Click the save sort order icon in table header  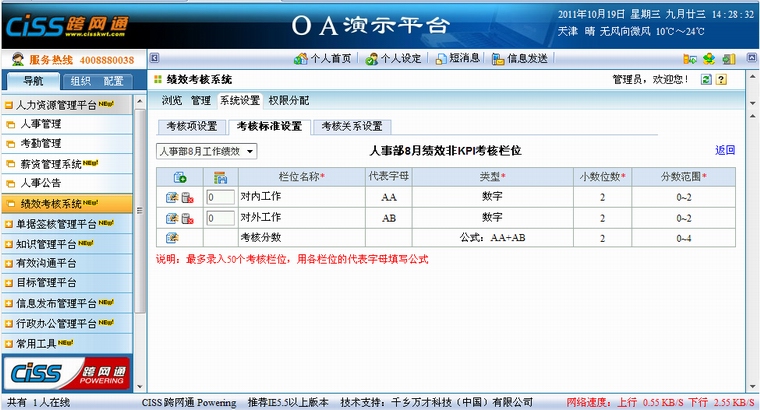pyautogui.click(x=220, y=177)
